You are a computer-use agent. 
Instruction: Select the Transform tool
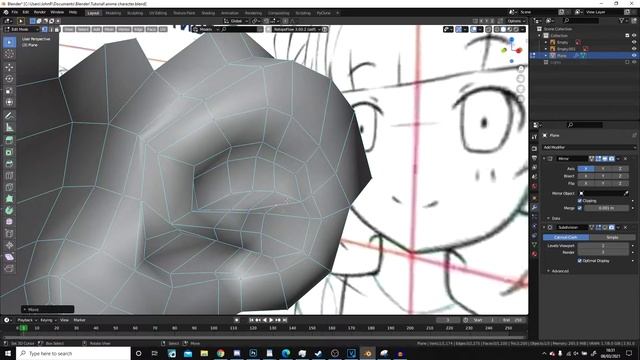click(x=9, y=102)
